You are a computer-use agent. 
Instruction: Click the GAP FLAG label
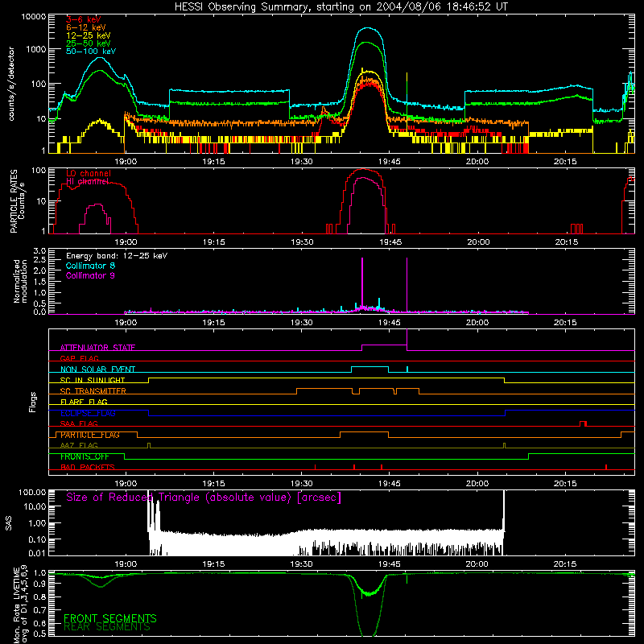pyautogui.click(x=79, y=358)
